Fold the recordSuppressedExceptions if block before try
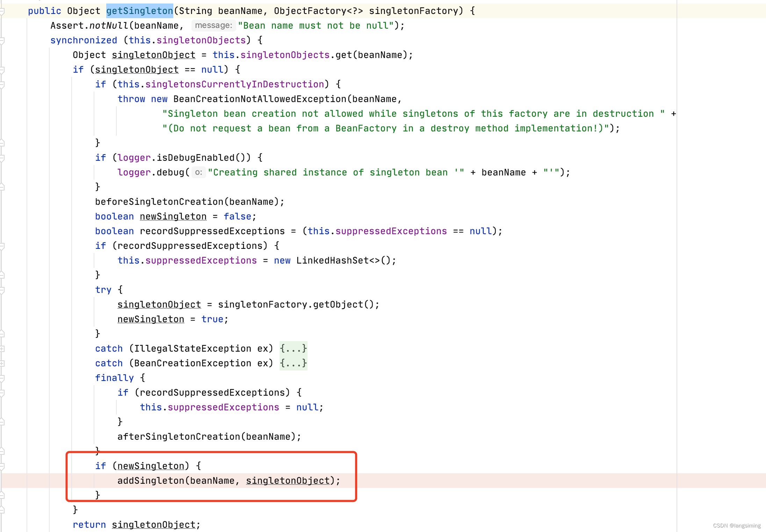Image resolution: width=766 pixels, height=532 pixels. (x=2, y=246)
